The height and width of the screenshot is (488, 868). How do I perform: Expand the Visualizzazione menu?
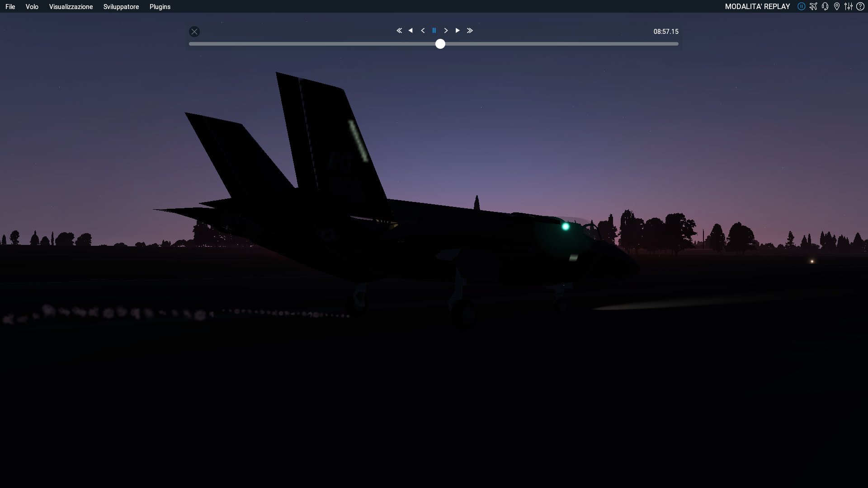pos(71,7)
